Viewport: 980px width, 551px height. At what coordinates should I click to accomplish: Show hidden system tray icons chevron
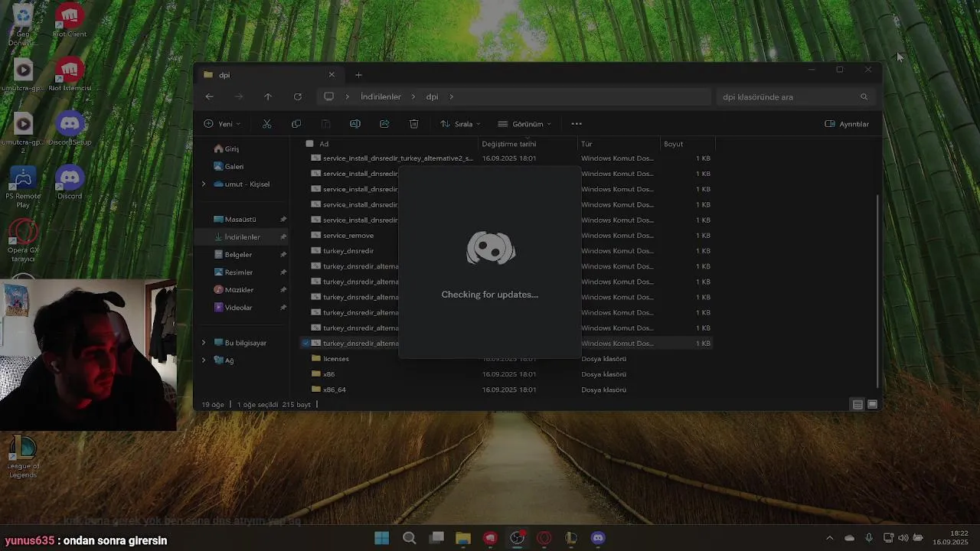pyautogui.click(x=829, y=538)
